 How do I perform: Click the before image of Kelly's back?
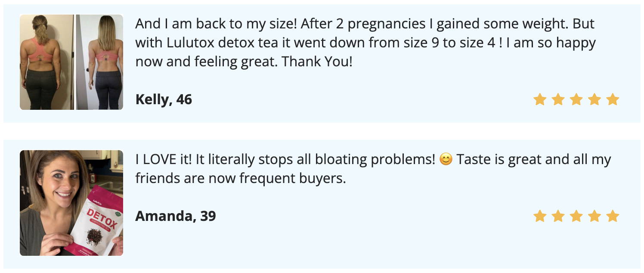click(46, 62)
